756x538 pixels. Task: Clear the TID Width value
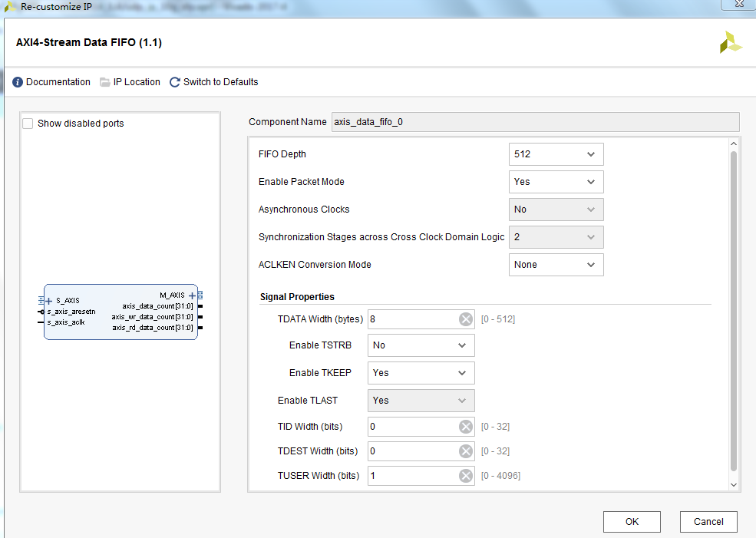tap(466, 426)
